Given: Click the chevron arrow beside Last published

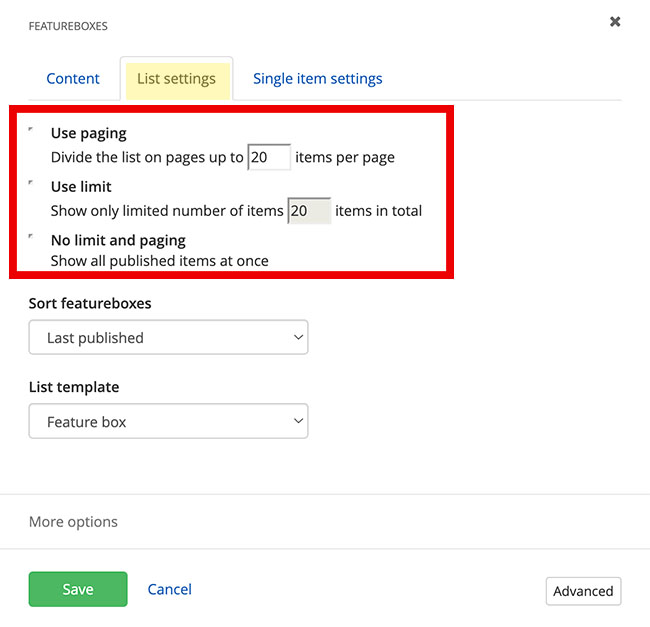Looking at the screenshot, I should [298, 338].
